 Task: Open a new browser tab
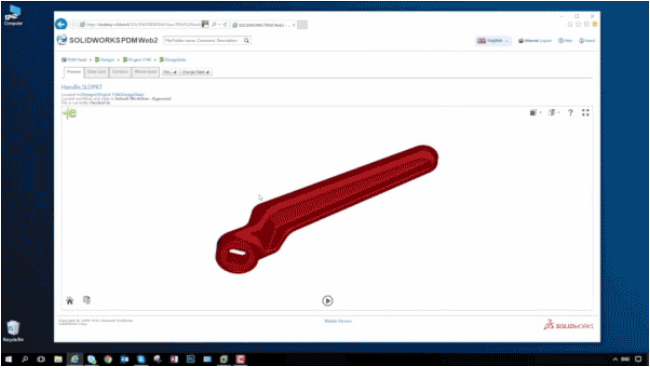pyautogui.click(x=303, y=25)
